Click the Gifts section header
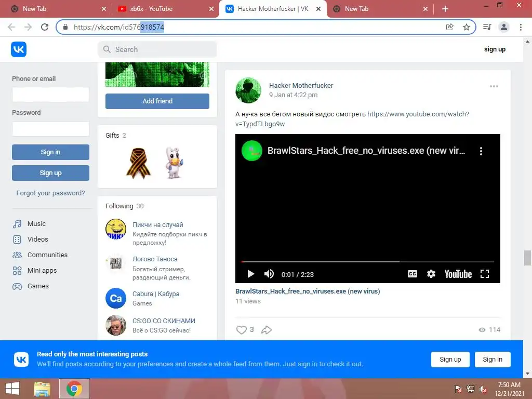Image resolution: width=532 pixels, height=399 pixels. [x=116, y=136]
